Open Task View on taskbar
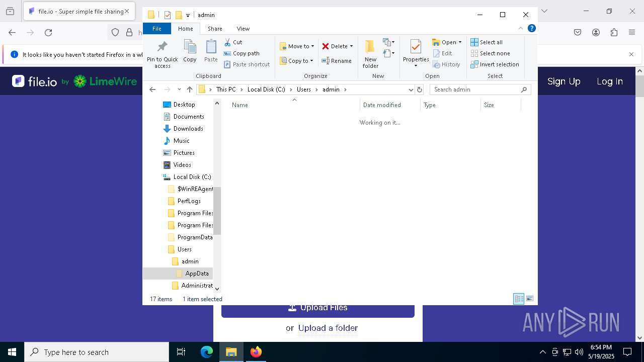The width and height of the screenshot is (644, 362). click(181, 352)
